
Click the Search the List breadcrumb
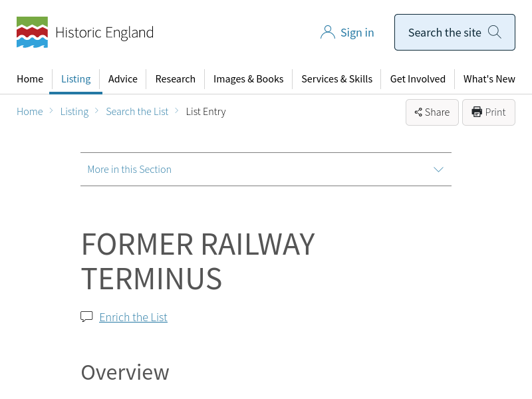137,112
